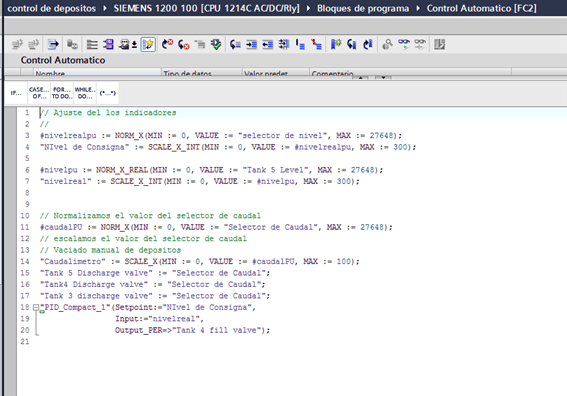The image size is (567, 396).
Task: Click the comment out selection icon
Action: pos(235,44)
